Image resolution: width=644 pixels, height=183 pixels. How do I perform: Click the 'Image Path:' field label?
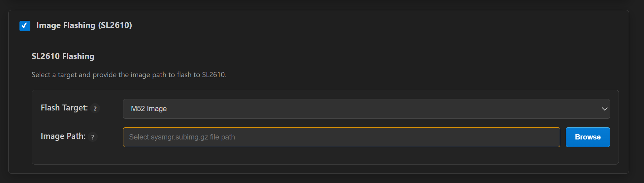pyautogui.click(x=63, y=136)
